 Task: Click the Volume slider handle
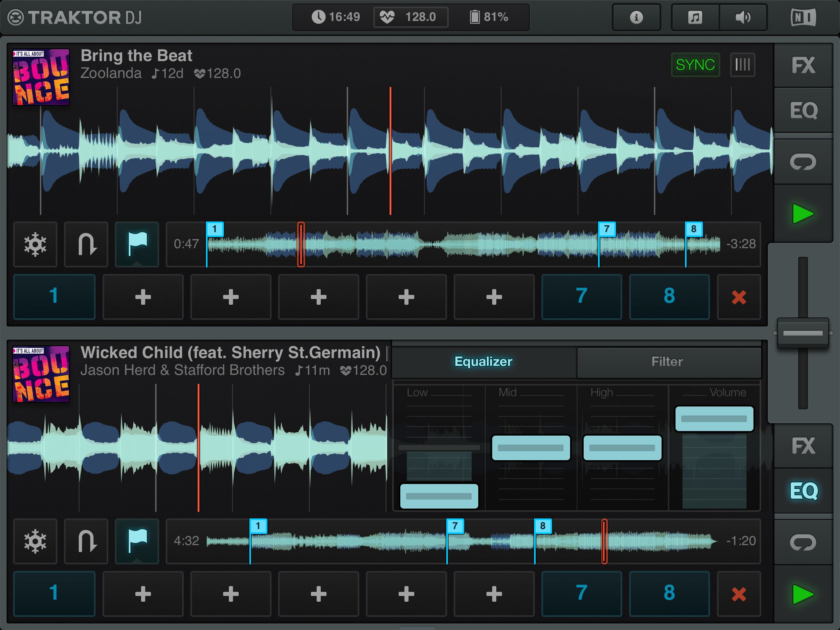click(714, 419)
